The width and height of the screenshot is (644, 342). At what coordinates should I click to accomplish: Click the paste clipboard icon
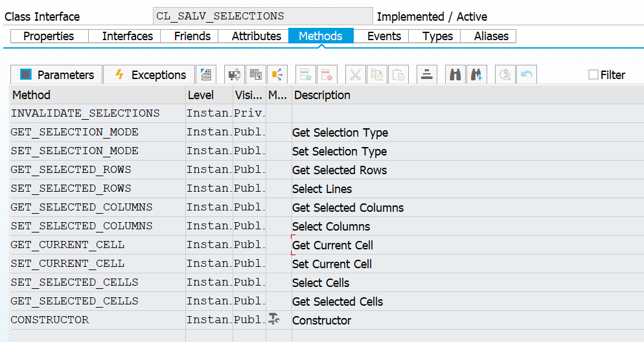(398, 74)
